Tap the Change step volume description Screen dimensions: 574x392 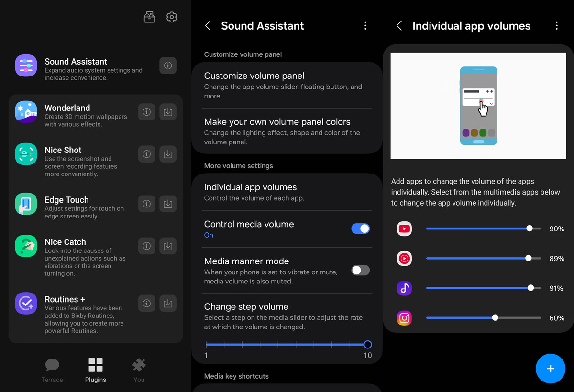click(x=283, y=322)
